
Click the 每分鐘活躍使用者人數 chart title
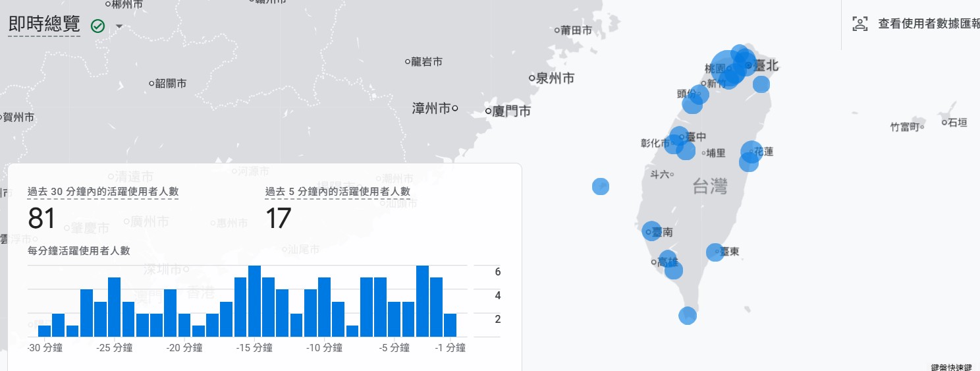[x=79, y=250]
